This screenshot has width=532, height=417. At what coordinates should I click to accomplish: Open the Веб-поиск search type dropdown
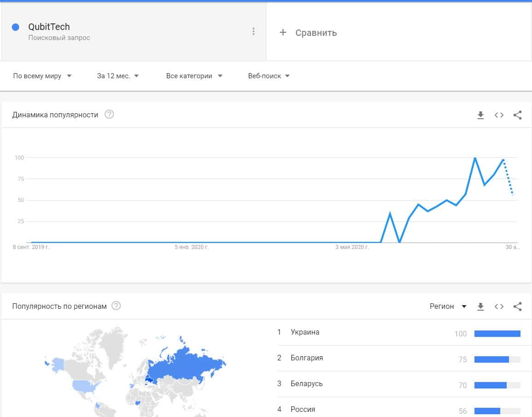[x=269, y=76]
